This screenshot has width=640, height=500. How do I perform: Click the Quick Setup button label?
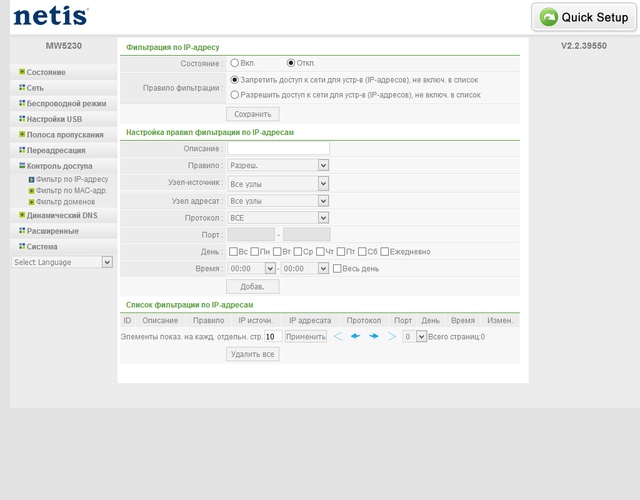(x=595, y=17)
